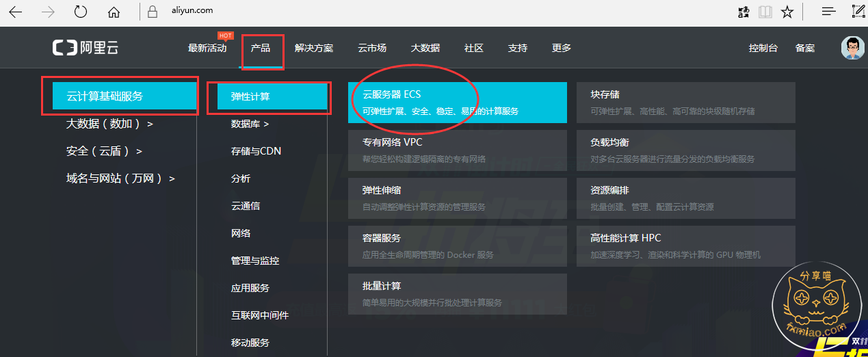The image size is (868, 357).
Task: Select 管理与监控 subcategory
Action: [x=255, y=261]
